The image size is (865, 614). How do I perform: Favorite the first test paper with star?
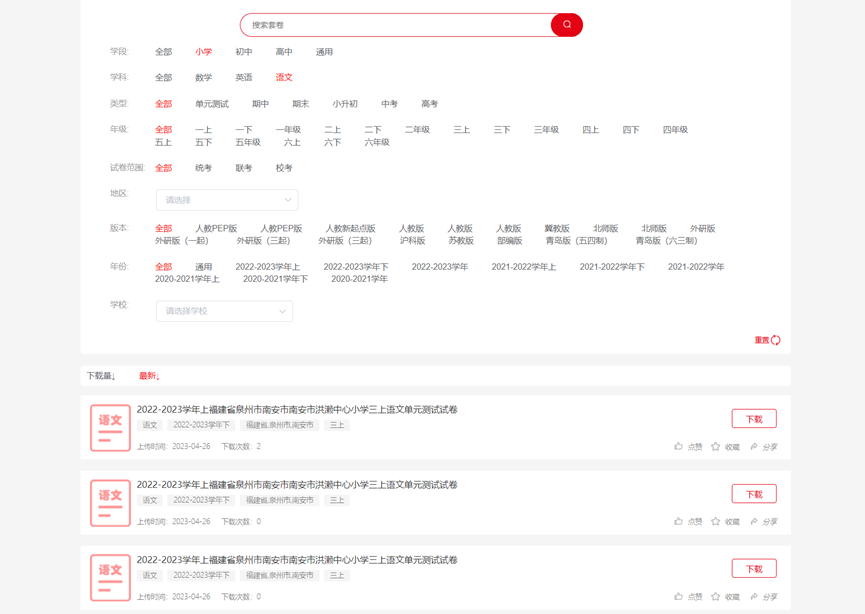pyautogui.click(x=716, y=447)
